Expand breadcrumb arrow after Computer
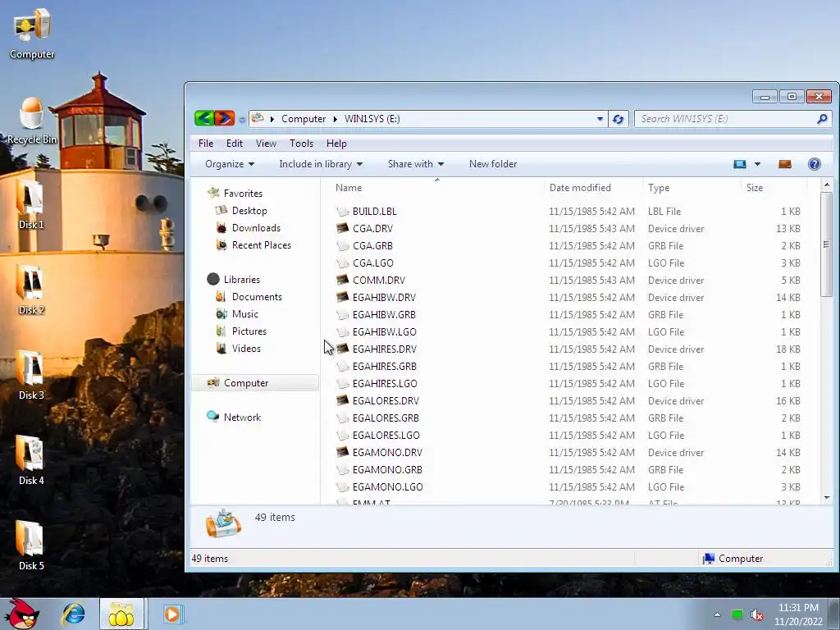The width and height of the screenshot is (840, 630). pos(335,119)
